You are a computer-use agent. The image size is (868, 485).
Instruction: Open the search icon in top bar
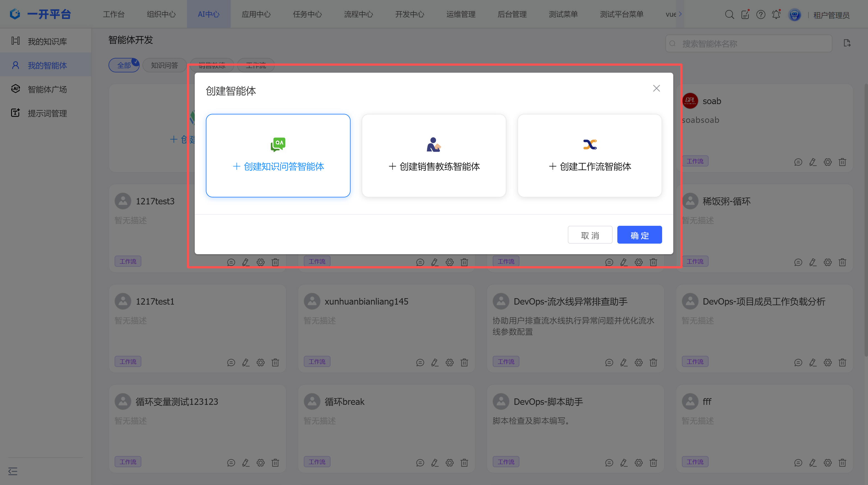[x=729, y=14]
